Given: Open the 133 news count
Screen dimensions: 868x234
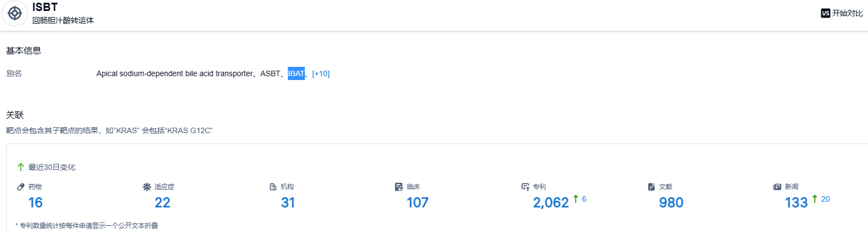Looking at the screenshot, I should (796, 203).
